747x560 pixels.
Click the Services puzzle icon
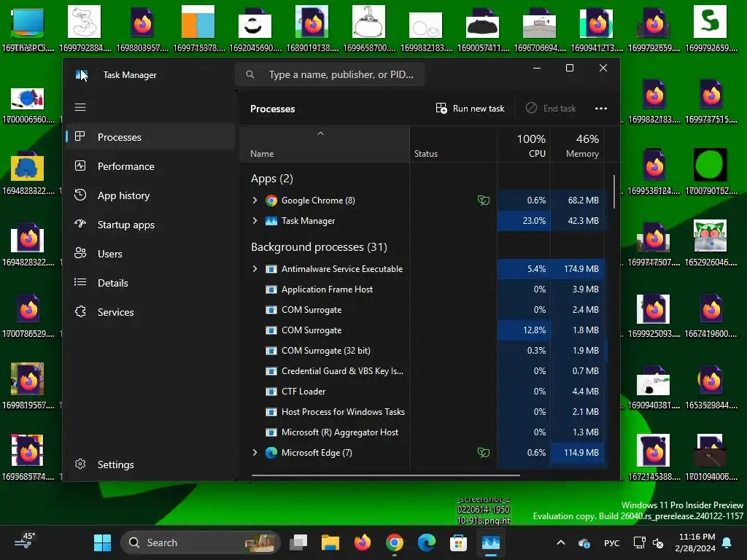click(80, 311)
